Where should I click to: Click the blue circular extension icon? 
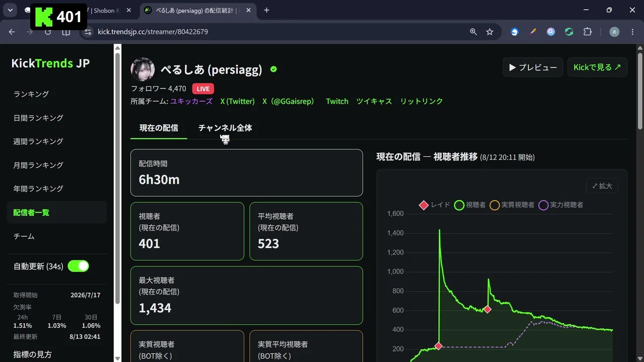click(514, 32)
